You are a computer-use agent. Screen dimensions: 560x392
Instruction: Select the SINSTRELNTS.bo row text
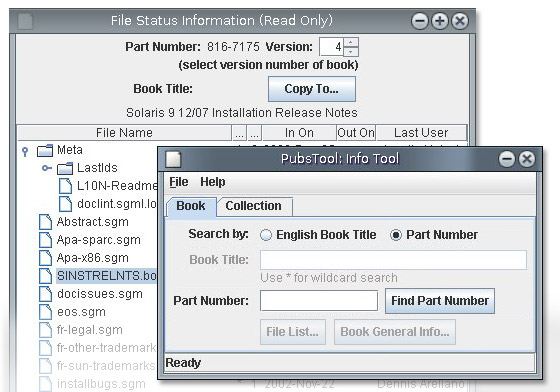106,276
